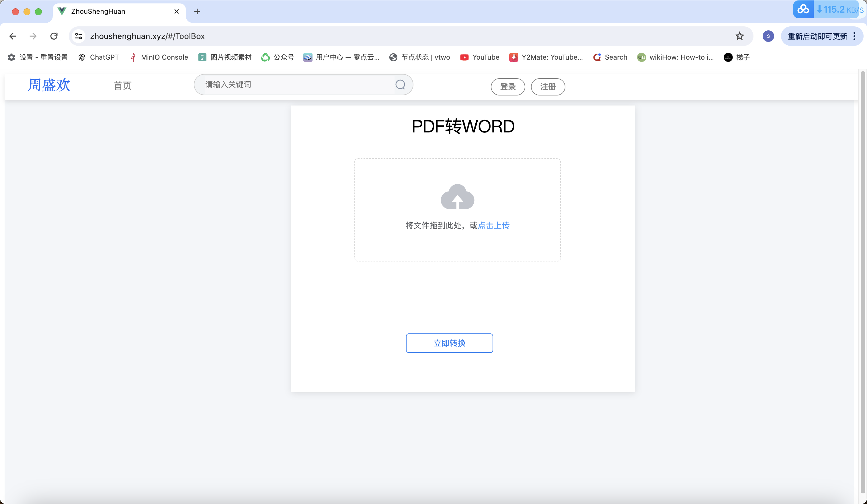The height and width of the screenshot is (504, 867).
Task: Go to 首页 navigation item
Action: (122, 86)
